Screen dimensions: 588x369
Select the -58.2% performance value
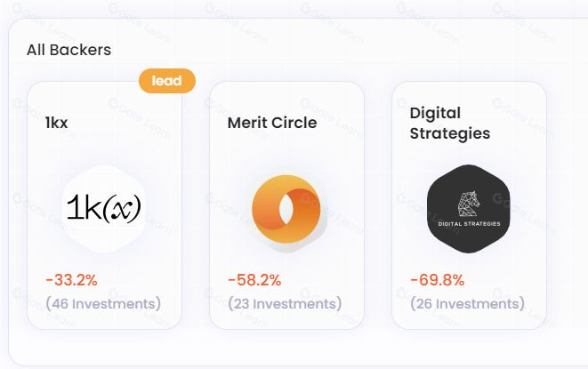pyautogui.click(x=254, y=280)
